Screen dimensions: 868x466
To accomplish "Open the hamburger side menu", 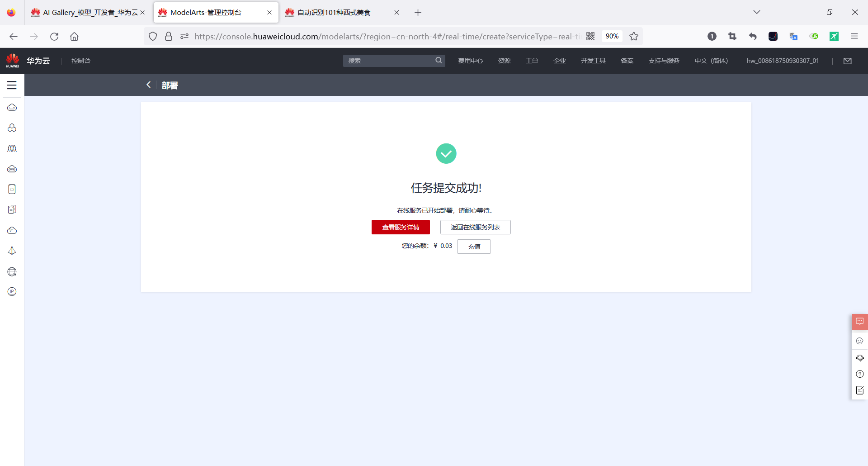I will click(12, 85).
